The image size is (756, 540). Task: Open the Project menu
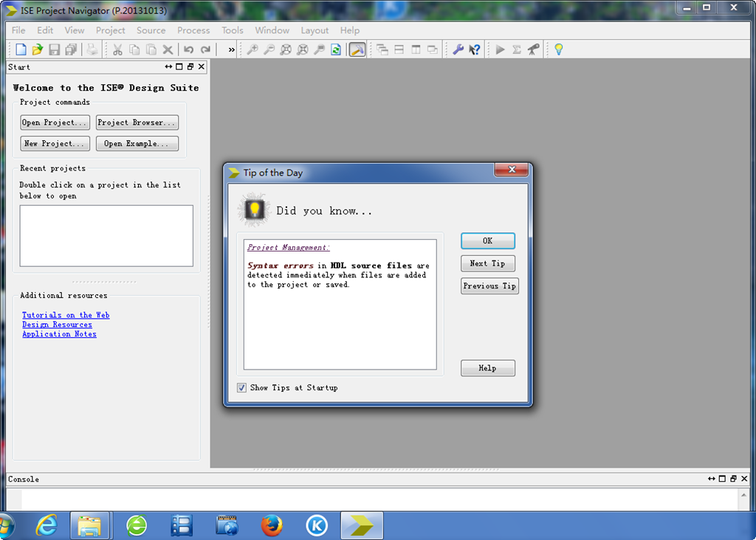click(x=110, y=30)
